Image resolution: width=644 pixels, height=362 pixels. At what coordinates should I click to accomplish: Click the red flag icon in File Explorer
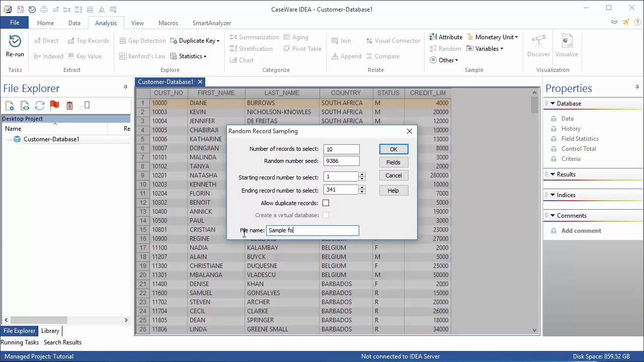pyautogui.click(x=55, y=106)
